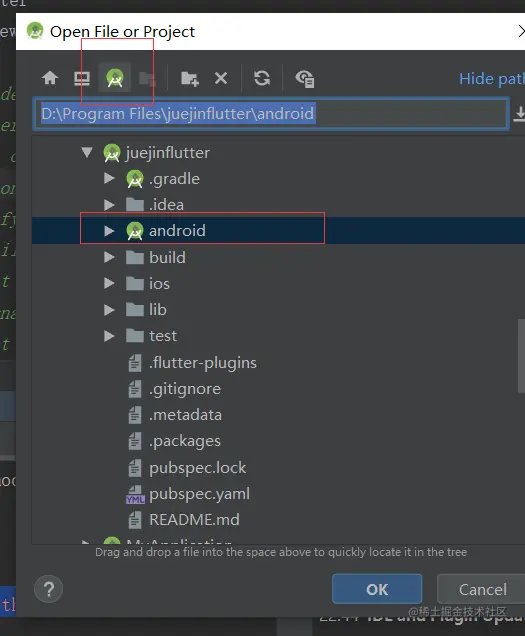Open recent path history download-arrow icon
The image size is (525, 636).
pyautogui.click(x=520, y=114)
